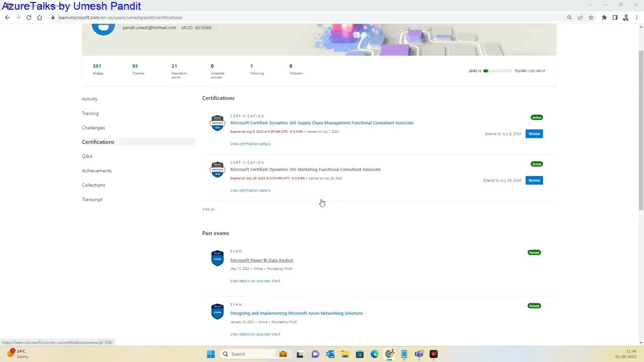
Task: Click Supply Chain Management associate badge icon
Action: (x=217, y=123)
